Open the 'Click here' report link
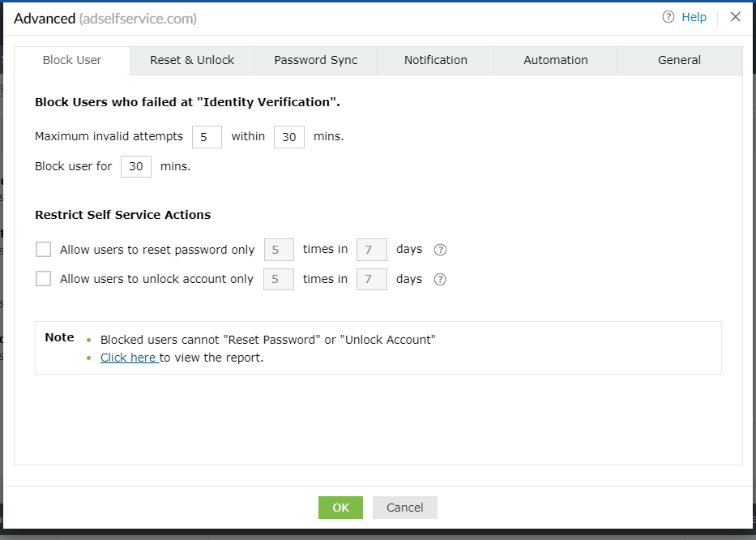 coord(129,358)
